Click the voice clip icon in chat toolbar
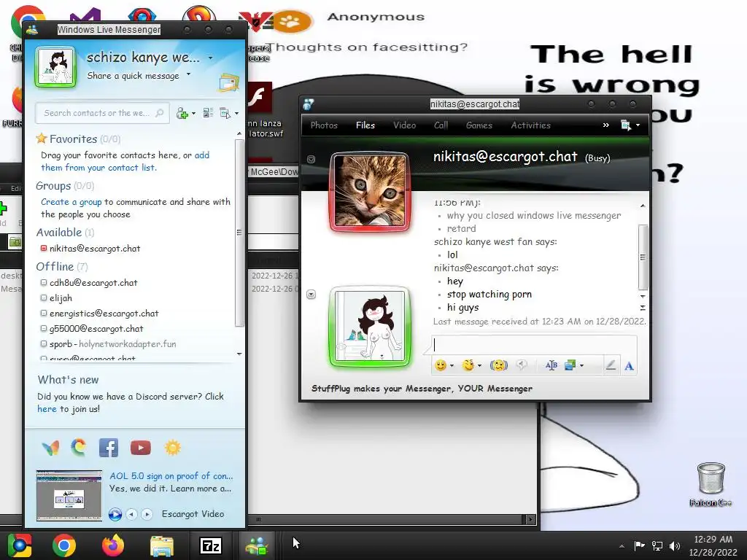This screenshot has width=747, height=560. tap(522, 365)
